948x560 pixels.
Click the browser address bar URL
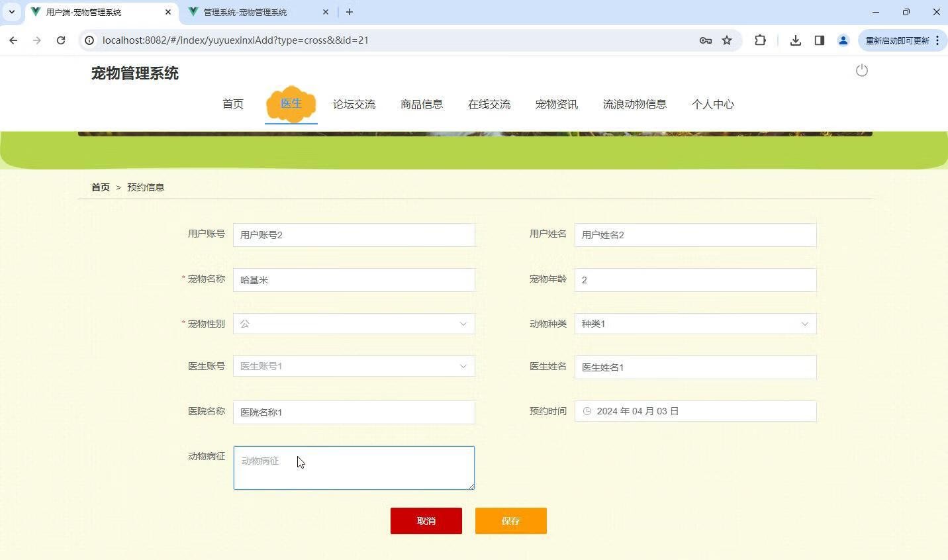click(x=236, y=40)
